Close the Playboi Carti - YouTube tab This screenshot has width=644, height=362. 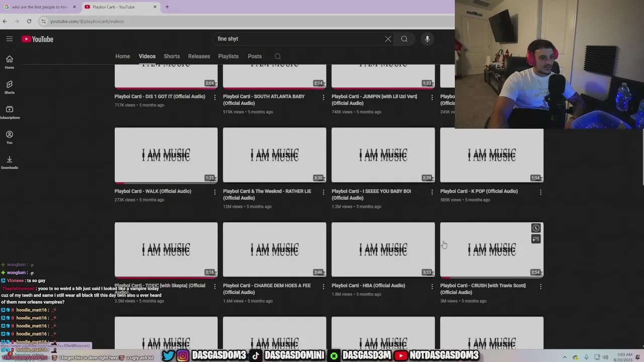[155, 7]
